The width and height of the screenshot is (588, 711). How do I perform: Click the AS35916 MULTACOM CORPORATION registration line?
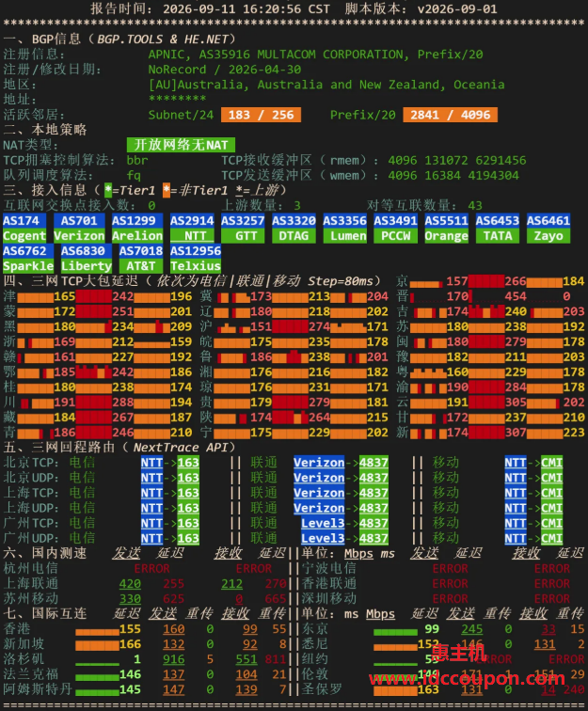pos(315,55)
